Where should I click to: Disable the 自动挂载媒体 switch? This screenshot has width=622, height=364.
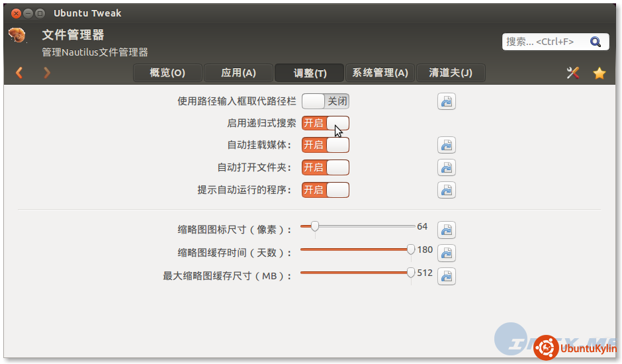point(325,145)
